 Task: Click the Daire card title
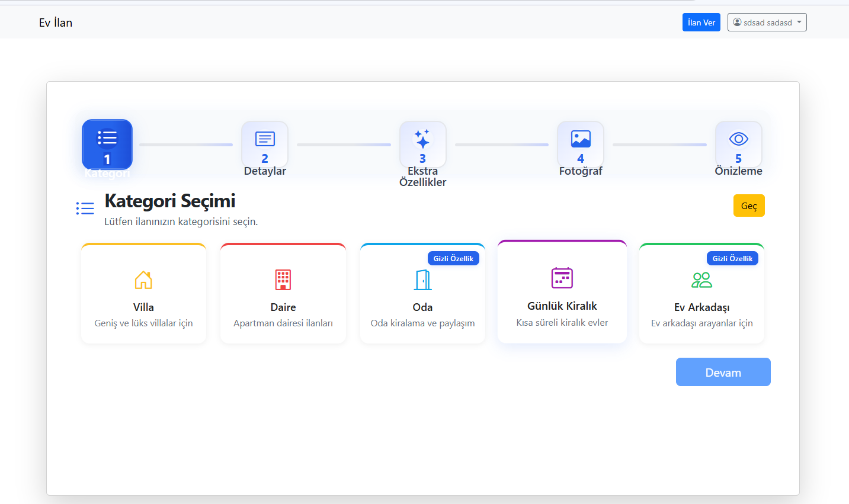[283, 307]
